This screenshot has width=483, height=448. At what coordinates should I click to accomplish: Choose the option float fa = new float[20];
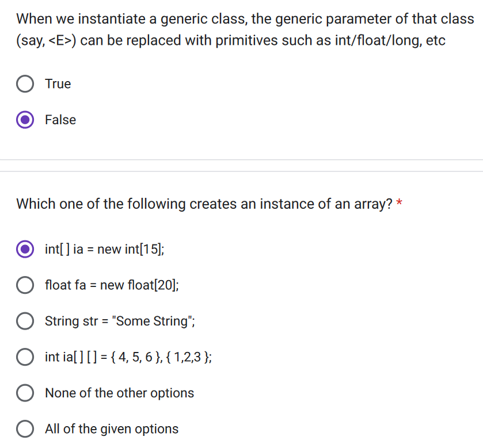pos(25,285)
